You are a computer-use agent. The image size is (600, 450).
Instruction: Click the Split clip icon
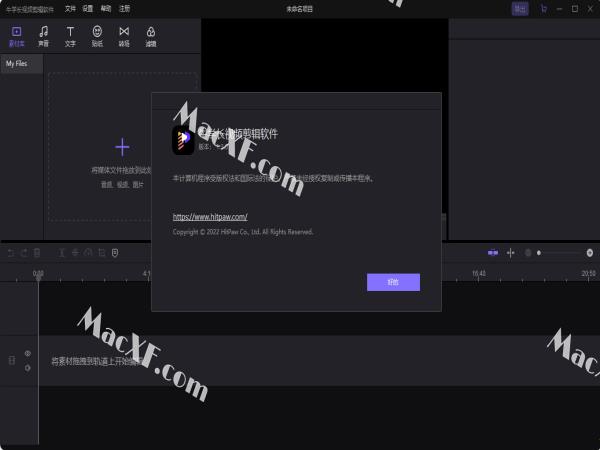click(62, 253)
